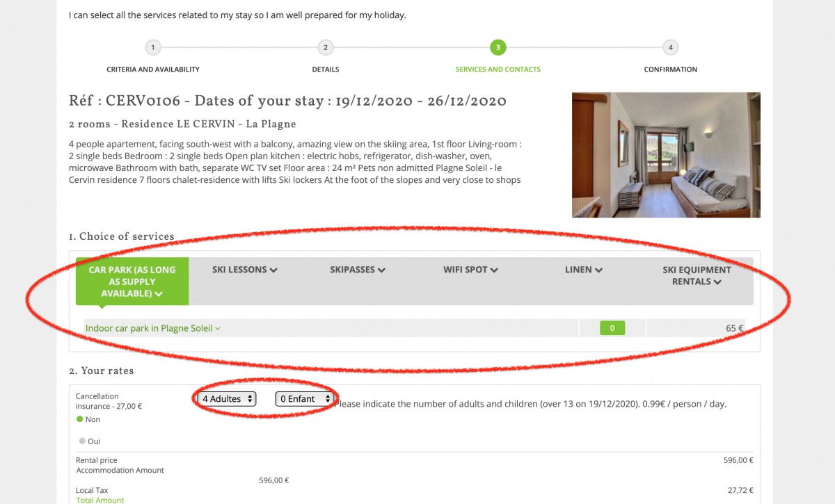Open the Linen services tab
Viewport: 835px width, 504px height.
(583, 270)
